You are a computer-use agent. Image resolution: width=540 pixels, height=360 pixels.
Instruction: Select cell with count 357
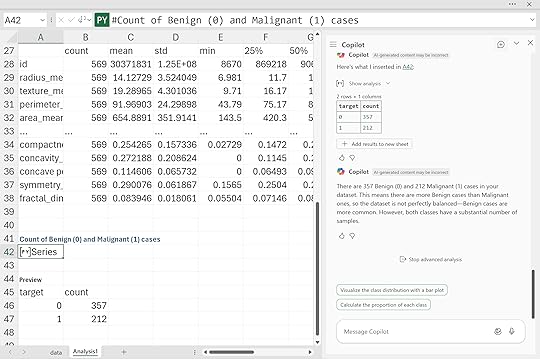[x=86, y=306]
